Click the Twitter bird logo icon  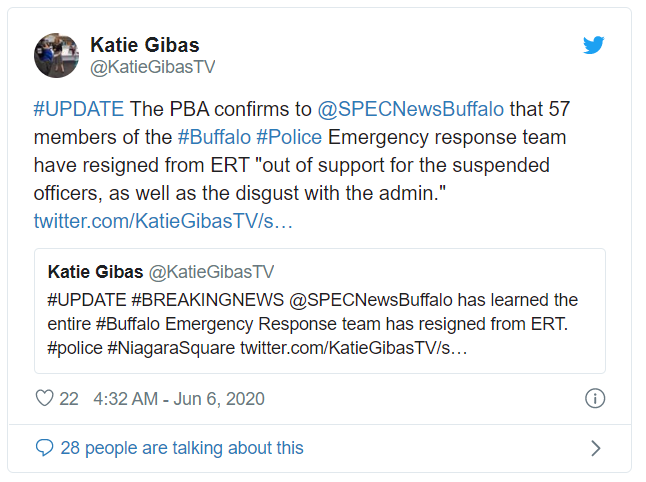coord(594,45)
